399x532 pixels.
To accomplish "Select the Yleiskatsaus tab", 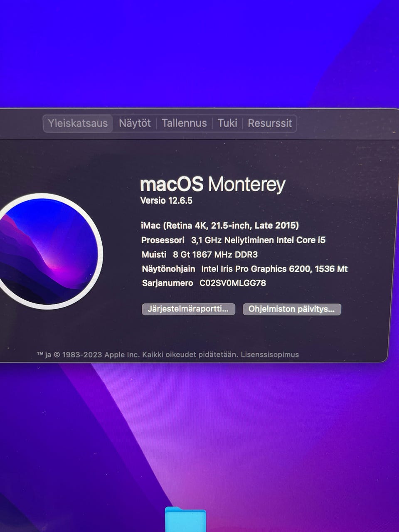I will [x=78, y=123].
